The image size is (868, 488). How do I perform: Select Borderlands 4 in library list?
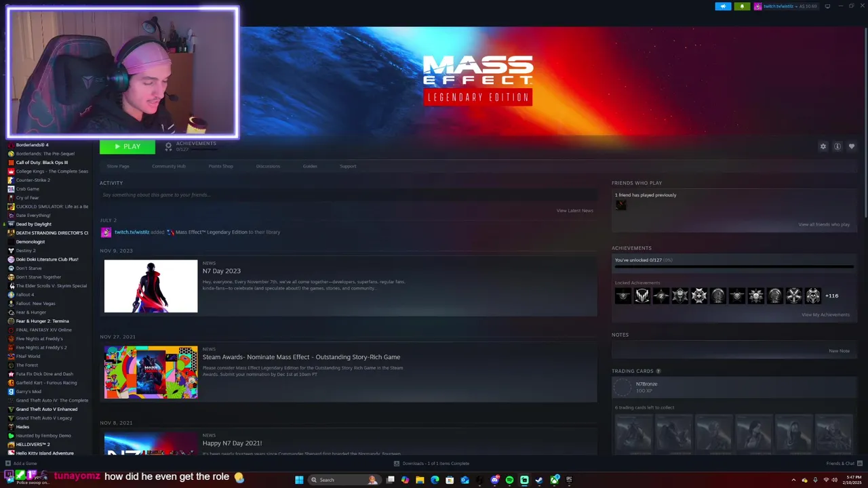(32, 145)
